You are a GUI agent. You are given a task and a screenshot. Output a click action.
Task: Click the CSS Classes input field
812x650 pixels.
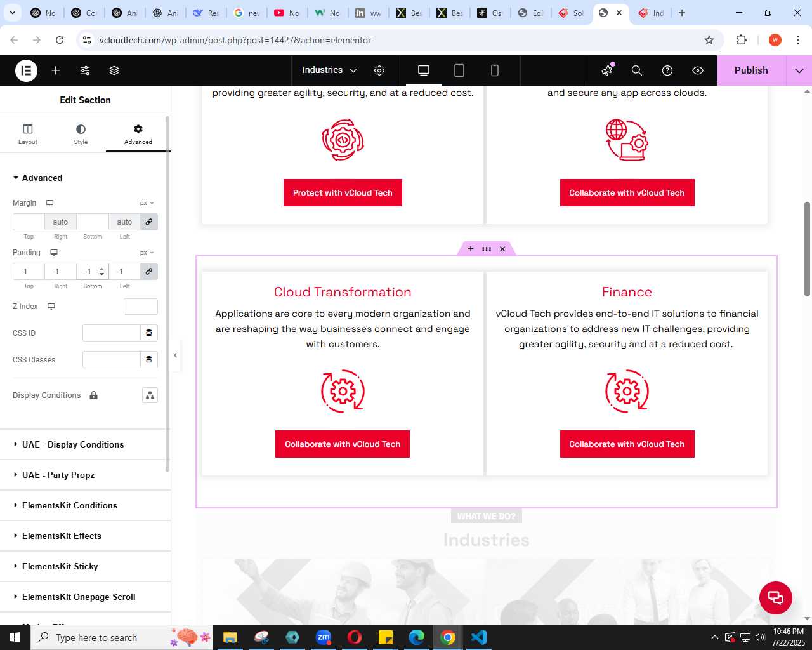(111, 359)
